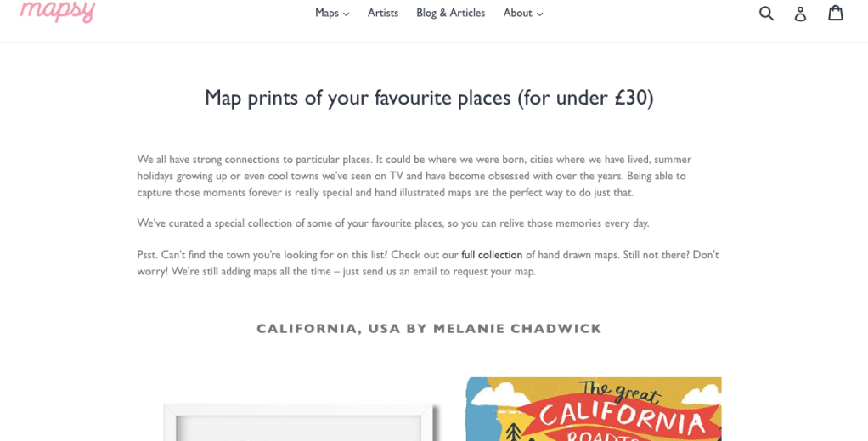Viewport: 868px width, 441px height.
Task: Open Blog & Articles in navigation
Action: (x=450, y=13)
